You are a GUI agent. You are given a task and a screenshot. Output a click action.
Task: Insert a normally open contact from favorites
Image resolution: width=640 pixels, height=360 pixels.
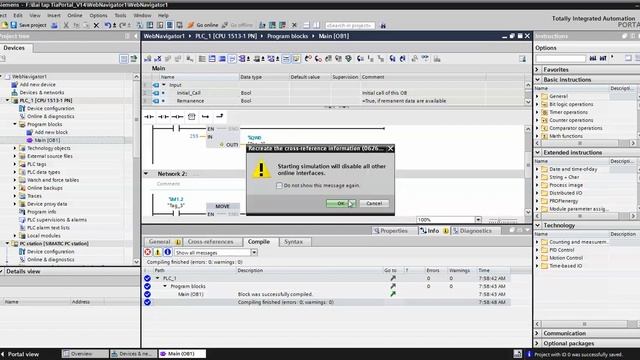click(x=149, y=117)
